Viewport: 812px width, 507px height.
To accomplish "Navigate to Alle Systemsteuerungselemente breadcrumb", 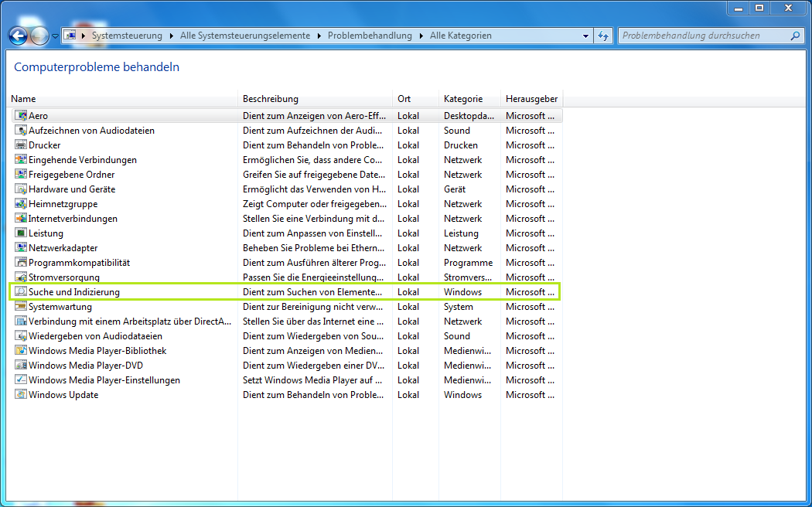I will [x=245, y=36].
